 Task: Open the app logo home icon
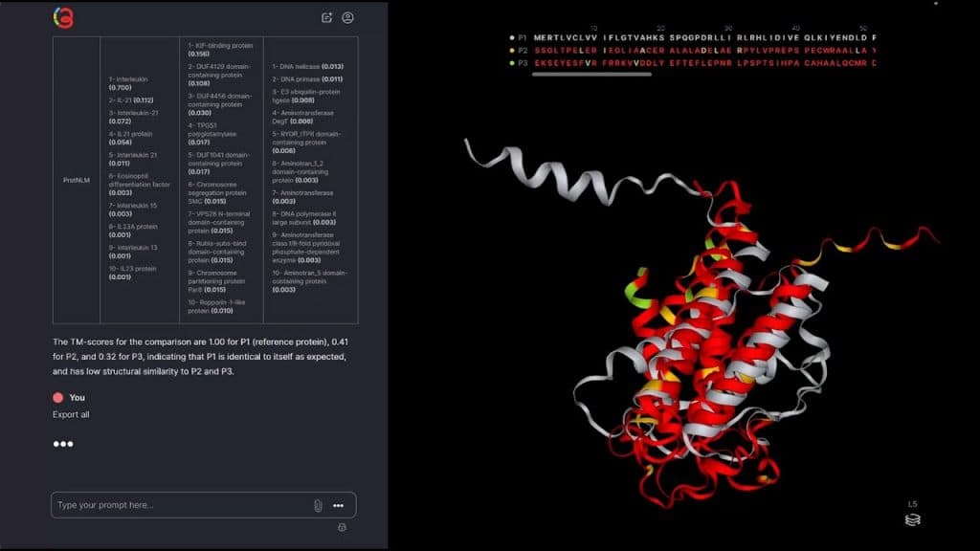(63, 16)
